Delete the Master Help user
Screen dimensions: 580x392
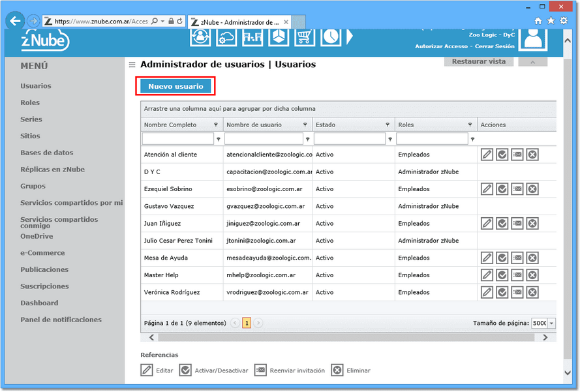point(532,275)
